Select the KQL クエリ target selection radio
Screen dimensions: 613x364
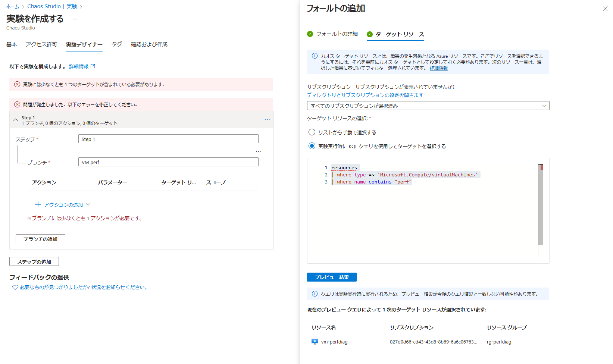(312, 146)
